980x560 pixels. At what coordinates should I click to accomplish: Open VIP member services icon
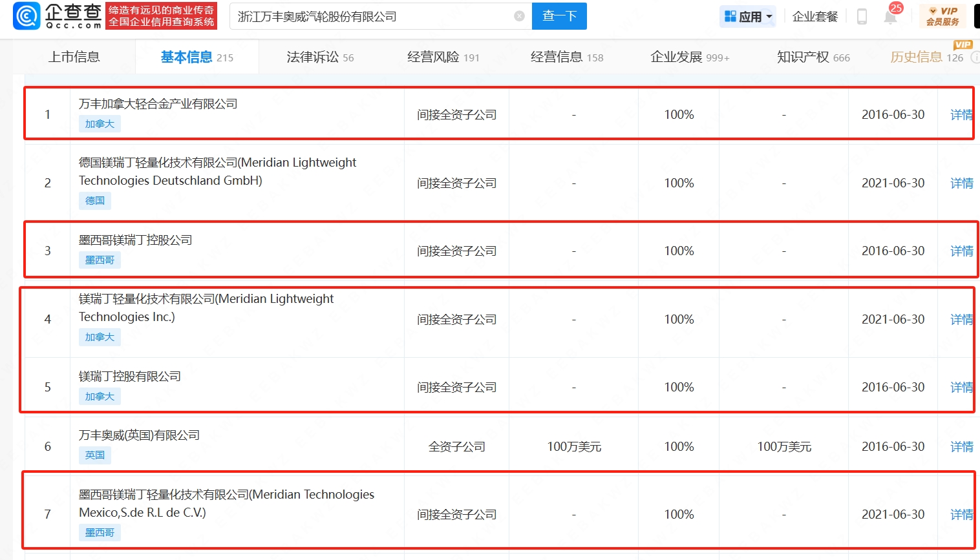click(x=943, y=16)
